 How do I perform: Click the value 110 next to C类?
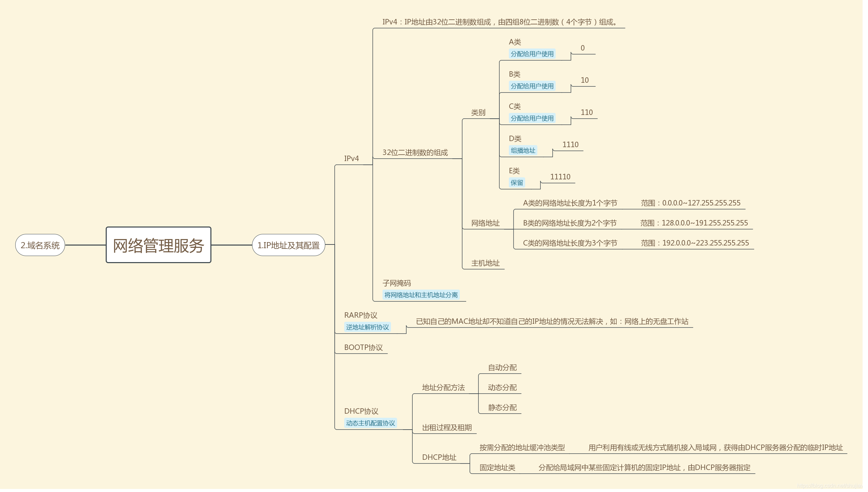pyautogui.click(x=586, y=113)
